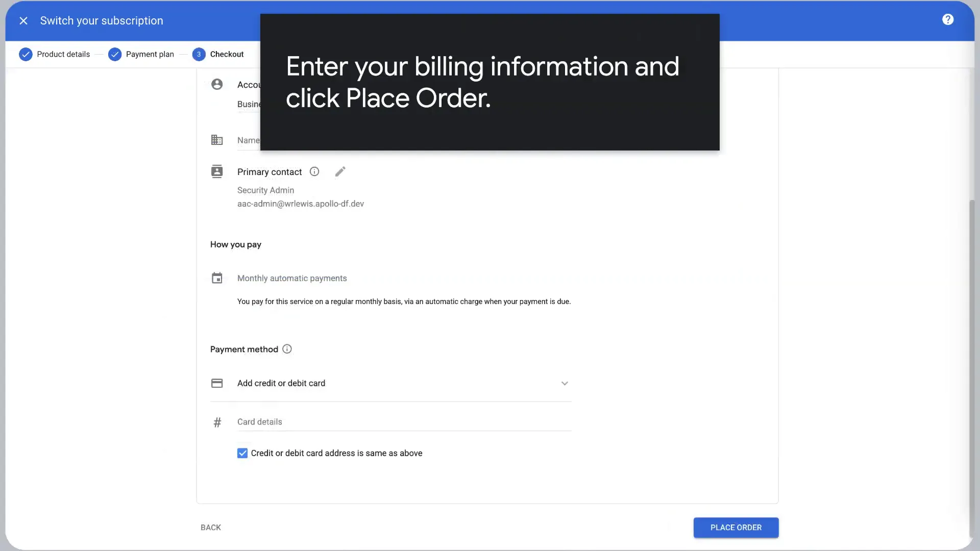Click the PLACE ORDER button
This screenshot has height=551, width=980.
click(736, 528)
